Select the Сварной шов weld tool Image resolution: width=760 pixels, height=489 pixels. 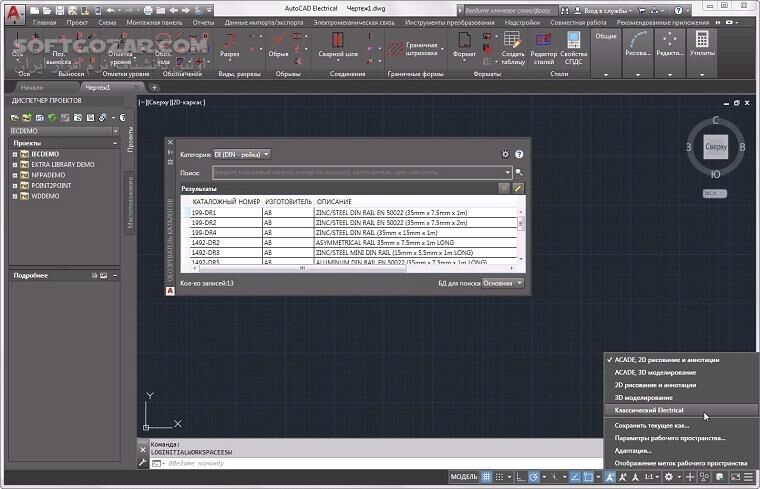tap(338, 46)
